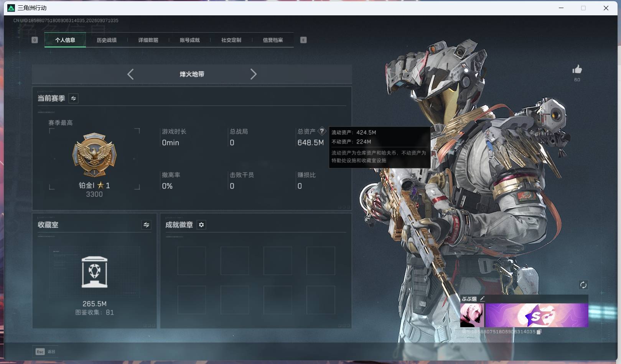Select the 社交定制 tab

pyautogui.click(x=231, y=40)
